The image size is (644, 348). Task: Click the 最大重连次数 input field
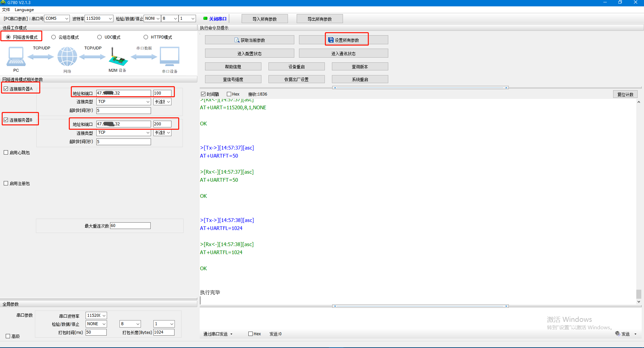click(130, 226)
